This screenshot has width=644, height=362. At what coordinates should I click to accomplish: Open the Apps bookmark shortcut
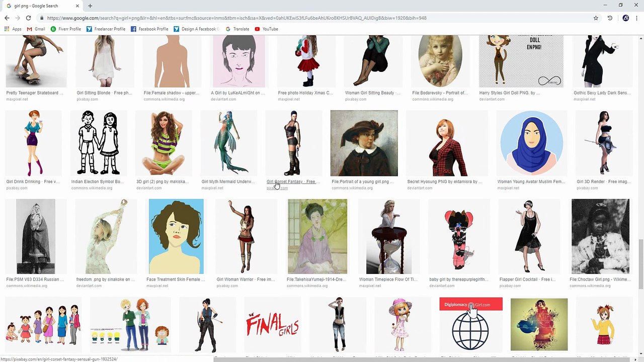pyautogui.click(x=13, y=29)
